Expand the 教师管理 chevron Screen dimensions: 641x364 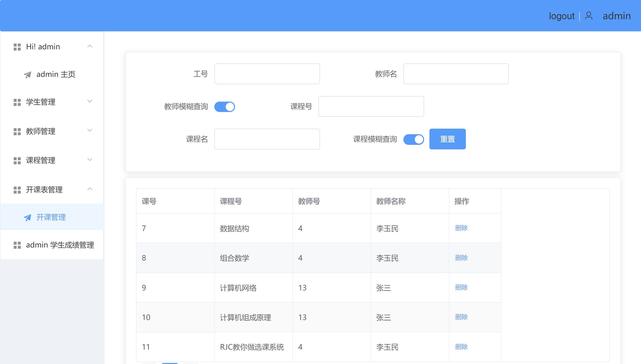click(x=90, y=130)
